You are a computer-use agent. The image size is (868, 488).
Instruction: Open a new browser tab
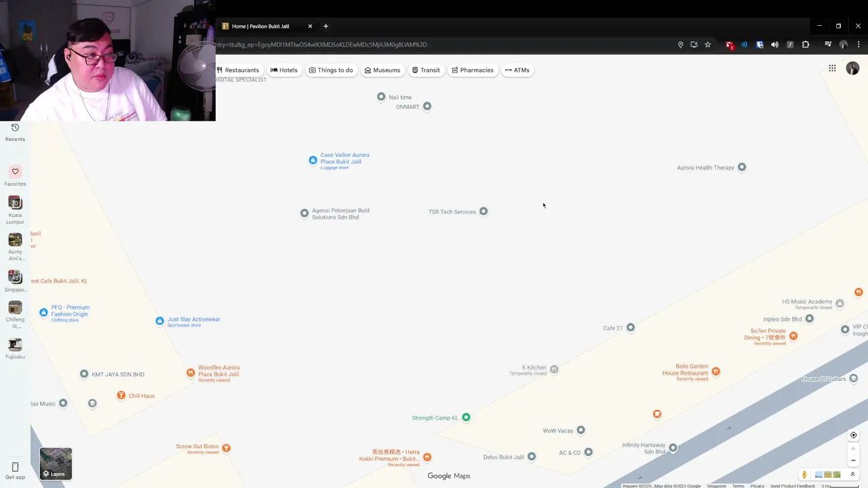coord(325,26)
